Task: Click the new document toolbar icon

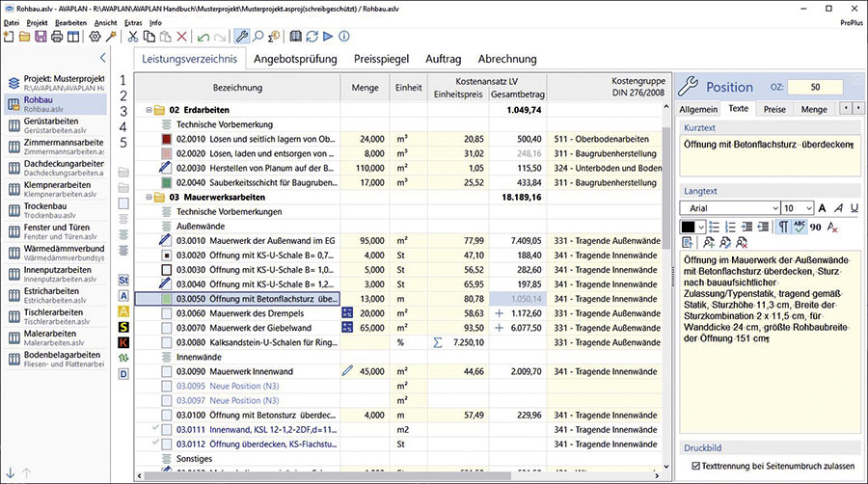Action: click(9, 37)
